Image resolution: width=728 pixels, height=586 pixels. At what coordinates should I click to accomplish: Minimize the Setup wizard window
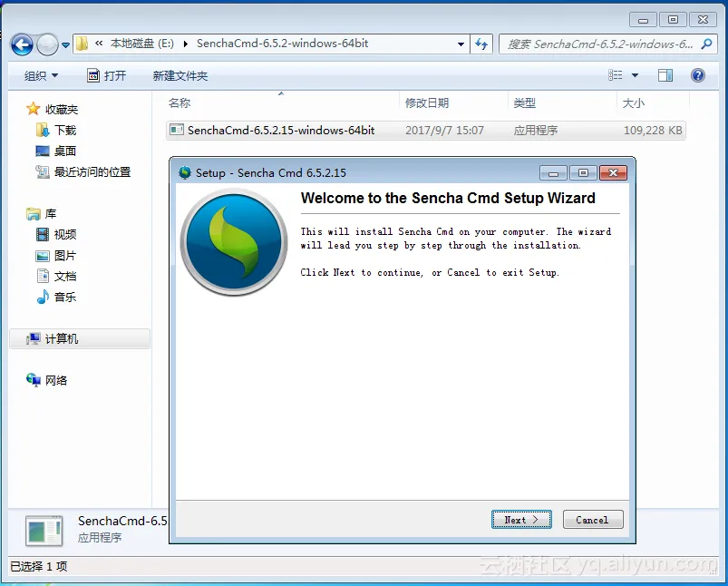pyautogui.click(x=553, y=173)
